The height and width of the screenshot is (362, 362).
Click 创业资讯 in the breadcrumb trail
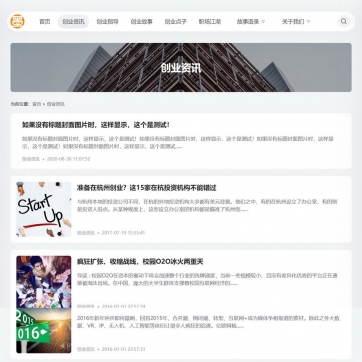(x=56, y=104)
